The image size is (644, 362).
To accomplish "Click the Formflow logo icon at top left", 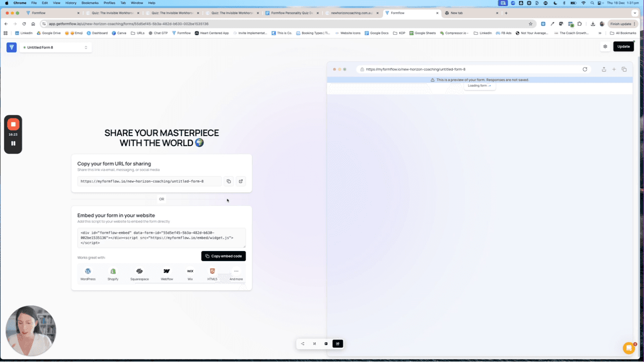I will click(x=12, y=47).
